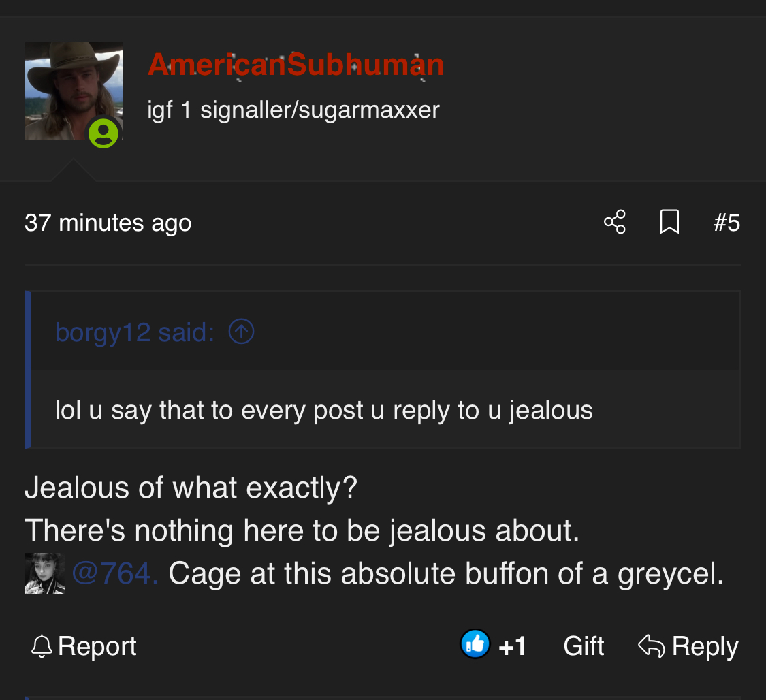This screenshot has height=700, width=766.
Task: View the +1 reaction count
Action: tap(513, 646)
